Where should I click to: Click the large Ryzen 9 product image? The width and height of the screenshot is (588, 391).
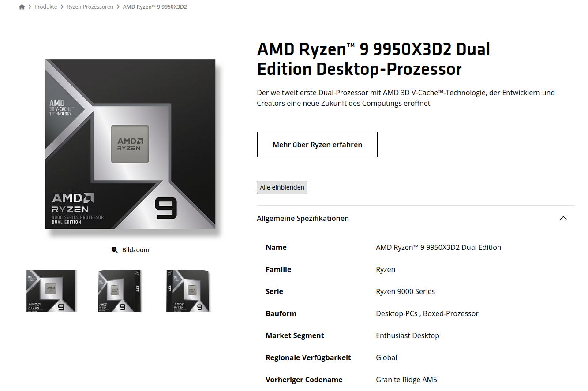(131, 144)
